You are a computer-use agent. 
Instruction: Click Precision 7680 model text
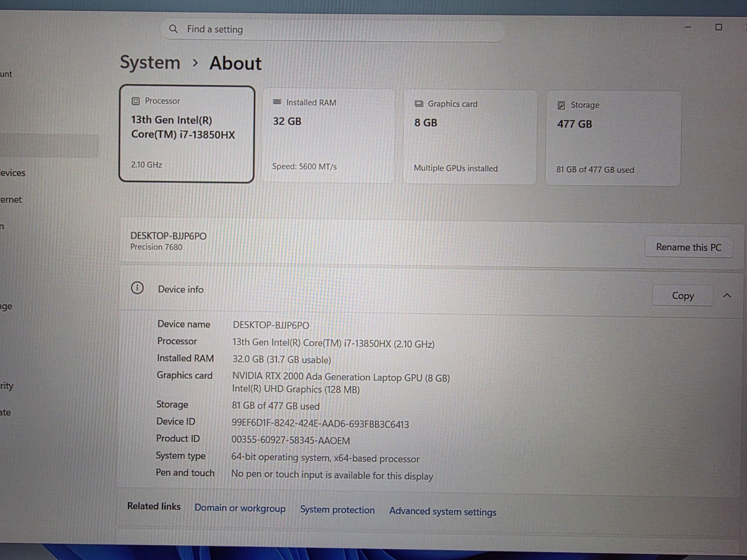tap(156, 247)
